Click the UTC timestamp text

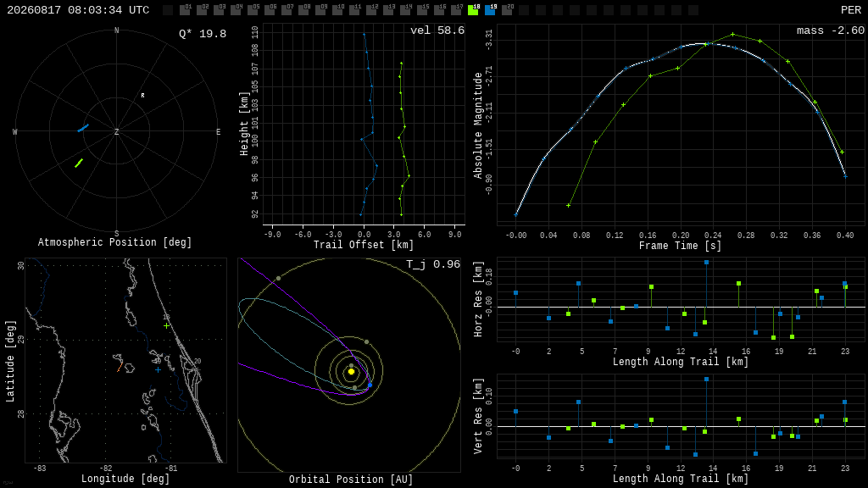click(78, 10)
